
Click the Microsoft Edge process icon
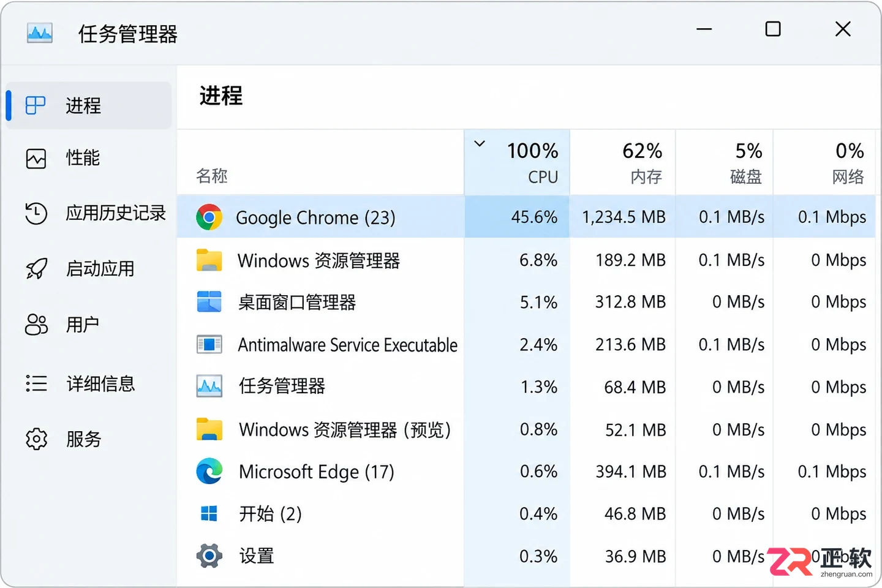point(209,471)
